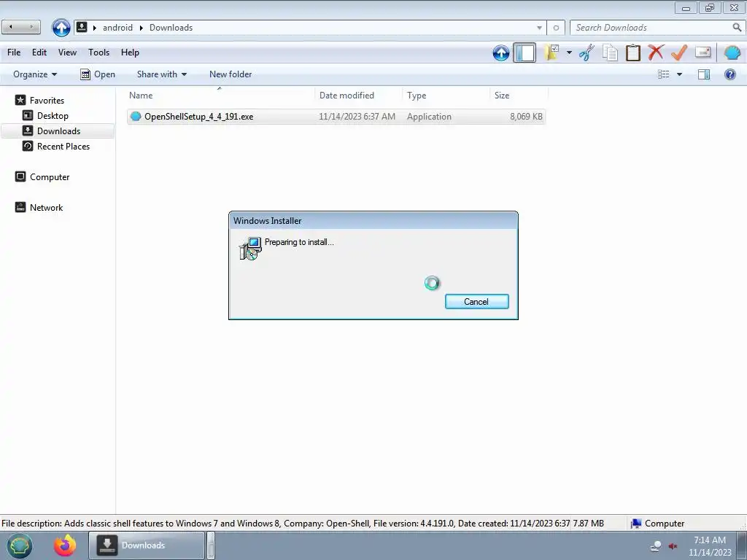
Task: Select Recent Places in the navigation pane
Action: (56, 146)
